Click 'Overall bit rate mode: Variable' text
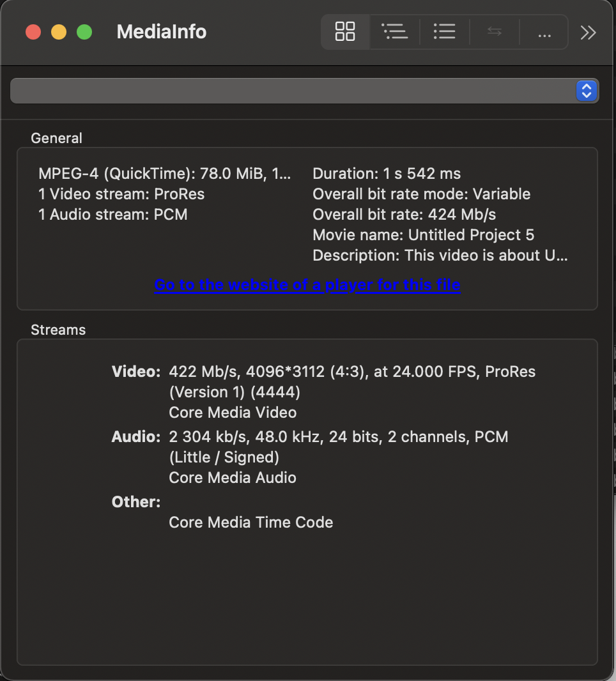 (421, 194)
